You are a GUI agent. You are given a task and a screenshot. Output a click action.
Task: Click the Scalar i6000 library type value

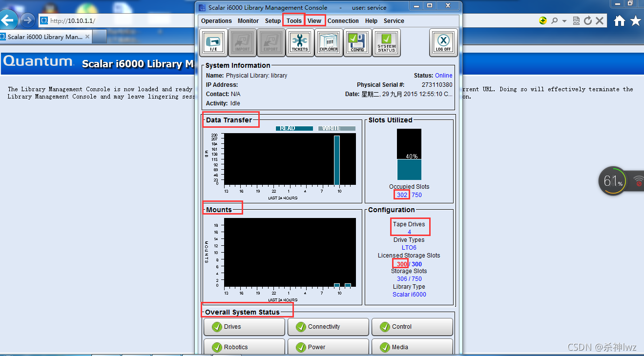(x=409, y=295)
